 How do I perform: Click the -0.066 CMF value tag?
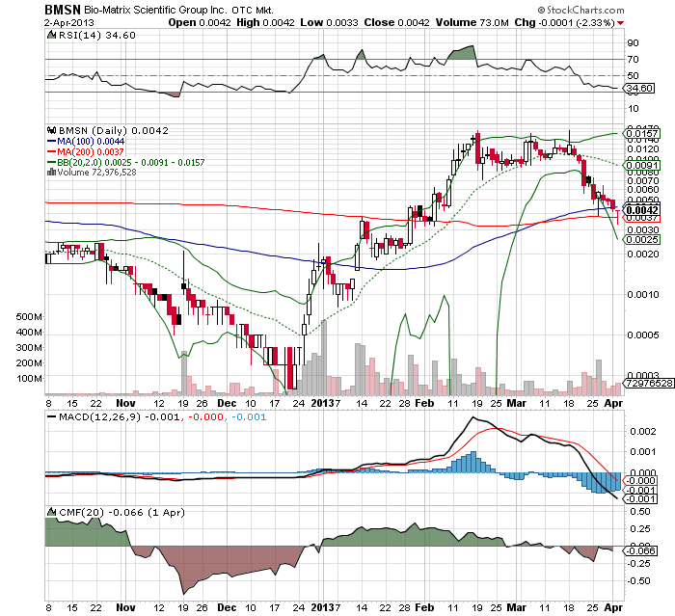[x=640, y=551]
